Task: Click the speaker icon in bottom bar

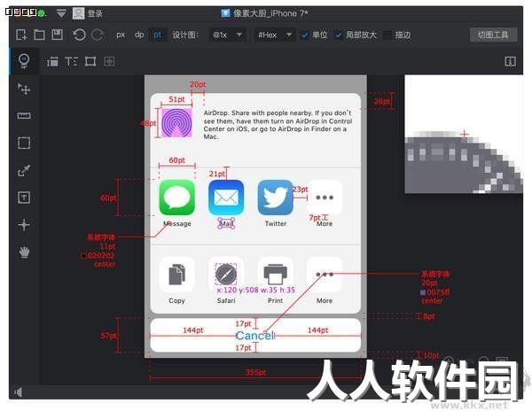Action: pyautogui.click(x=19, y=392)
